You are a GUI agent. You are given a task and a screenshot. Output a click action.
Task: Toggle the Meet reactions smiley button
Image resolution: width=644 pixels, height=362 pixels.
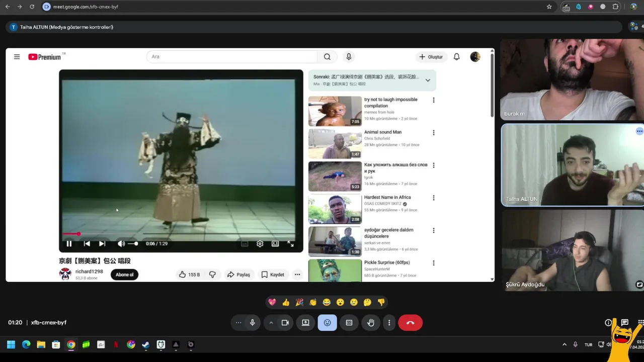327,323
